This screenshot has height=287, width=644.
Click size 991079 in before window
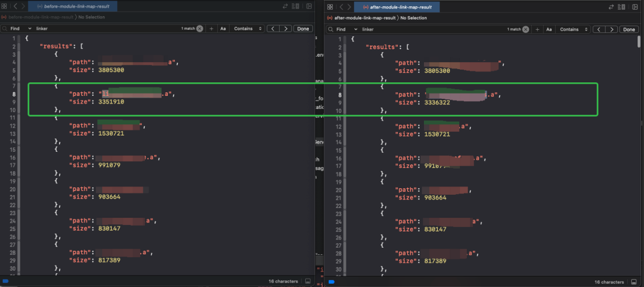pos(109,165)
